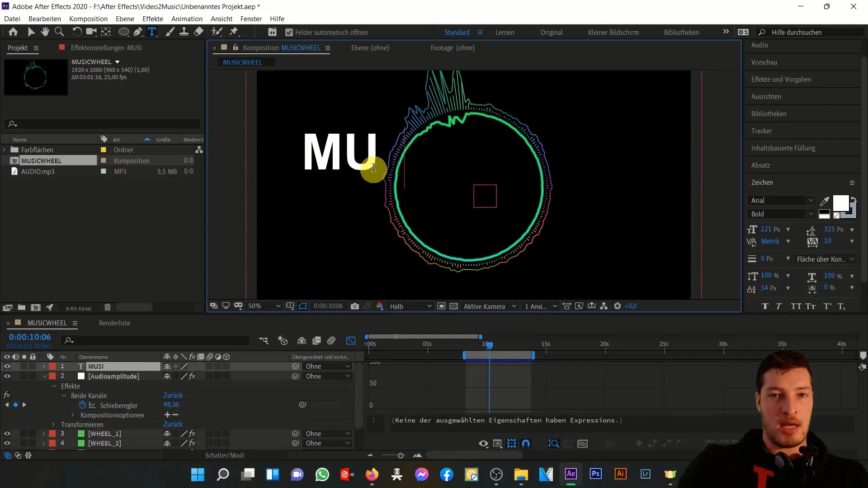Screen dimensions: 868x488
Task: Select the Horizontal Type tool
Action: point(152,32)
